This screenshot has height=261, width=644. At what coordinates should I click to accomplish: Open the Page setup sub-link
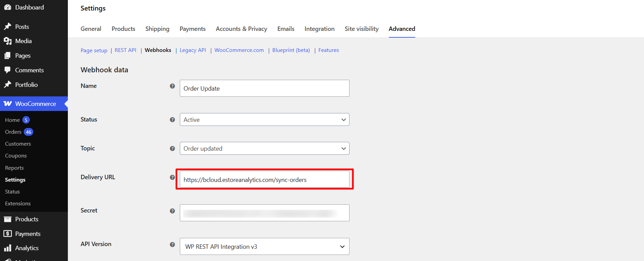[x=94, y=50]
